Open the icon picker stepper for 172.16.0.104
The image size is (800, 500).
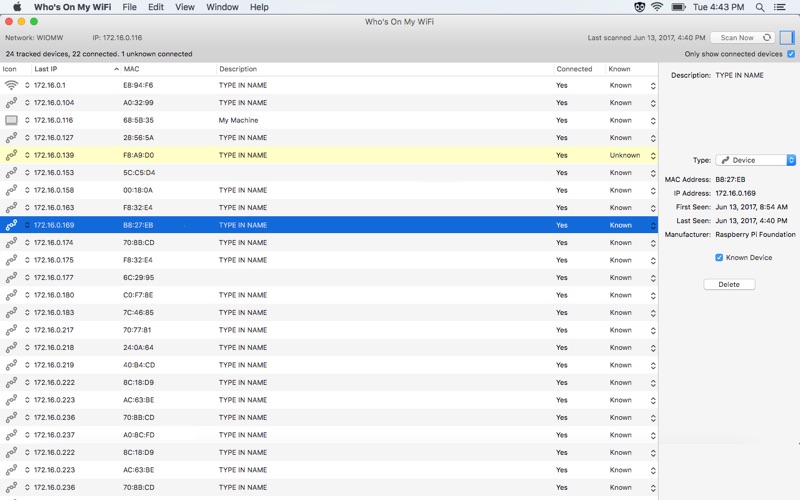point(27,103)
